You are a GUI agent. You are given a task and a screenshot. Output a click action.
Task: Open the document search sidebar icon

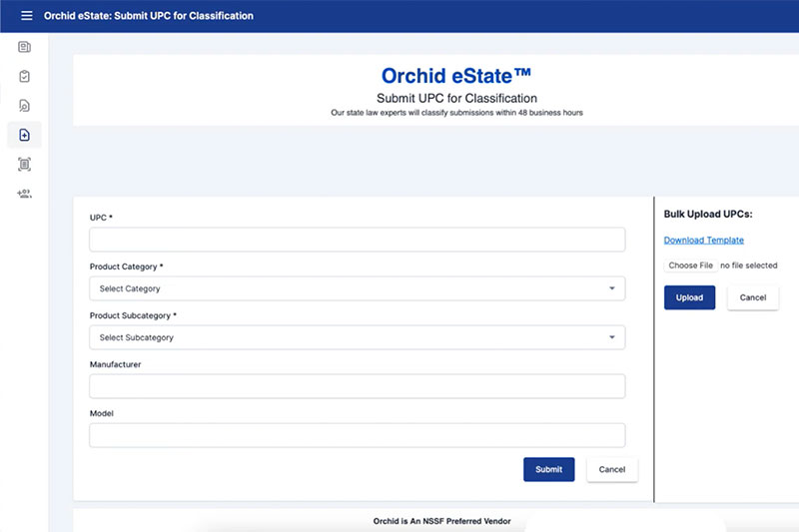(24, 106)
